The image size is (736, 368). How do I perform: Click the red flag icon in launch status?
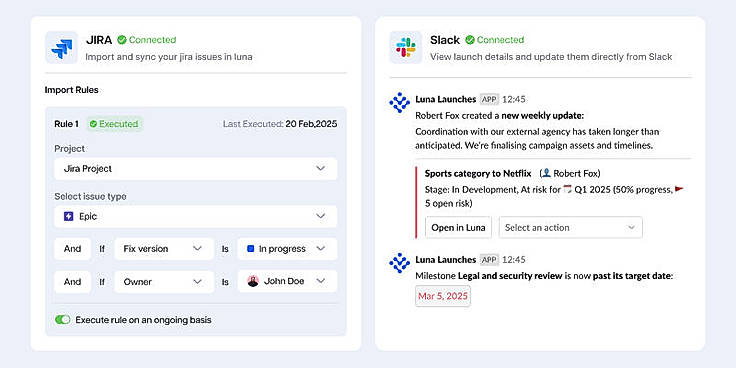point(679,189)
